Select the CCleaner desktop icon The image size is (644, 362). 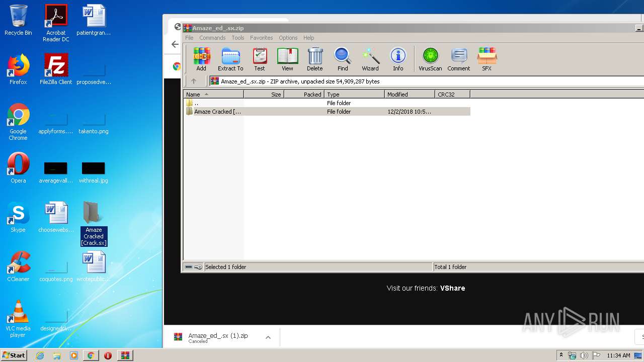click(18, 266)
